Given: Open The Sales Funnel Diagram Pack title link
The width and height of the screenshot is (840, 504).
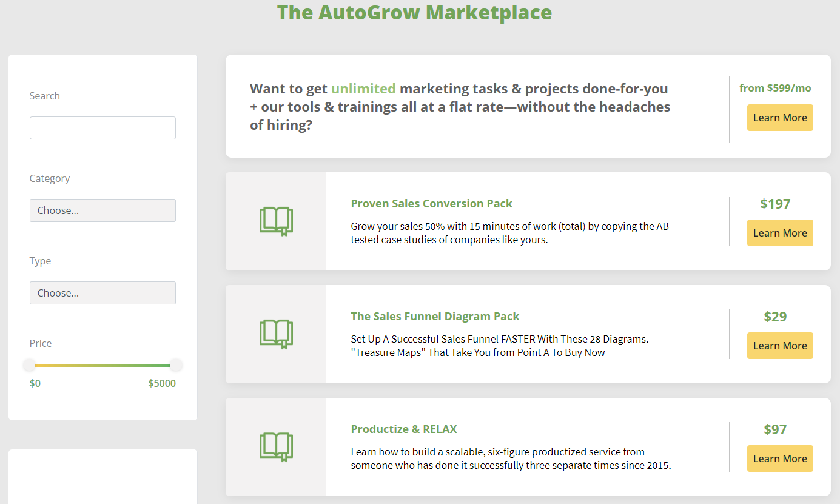Looking at the screenshot, I should coord(435,316).
